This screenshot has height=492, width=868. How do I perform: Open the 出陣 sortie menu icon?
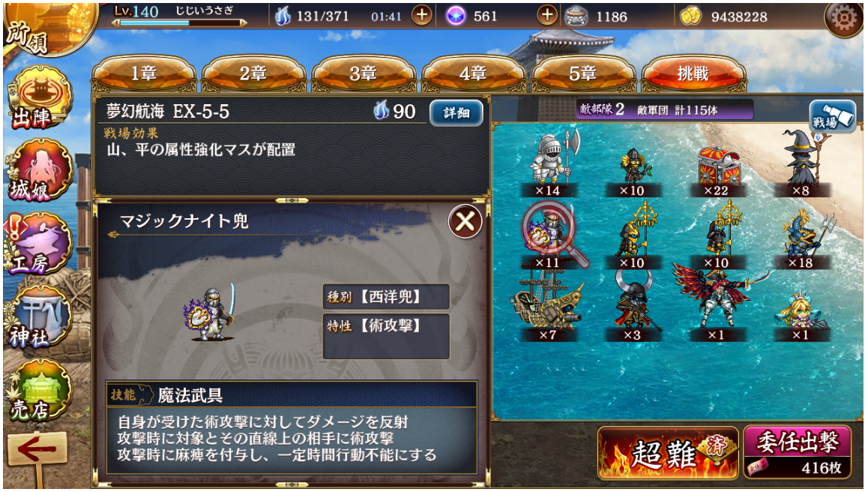coord(39,100)
